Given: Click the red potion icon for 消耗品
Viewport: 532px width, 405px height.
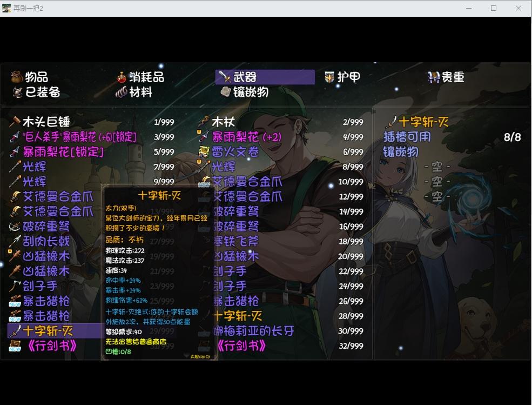Looking at the screenshot, I should 122,77.
